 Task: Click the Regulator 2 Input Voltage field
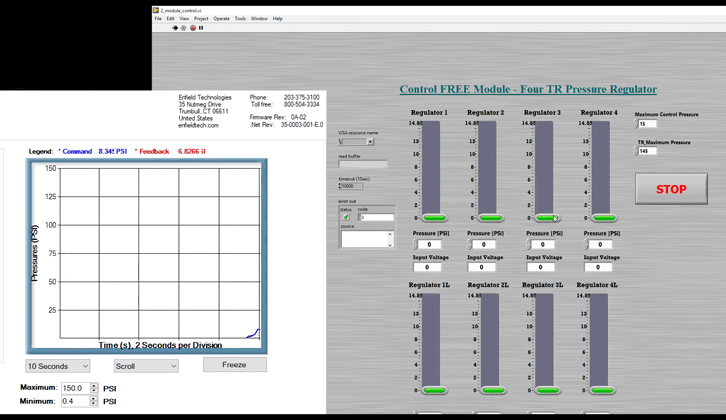482,267
